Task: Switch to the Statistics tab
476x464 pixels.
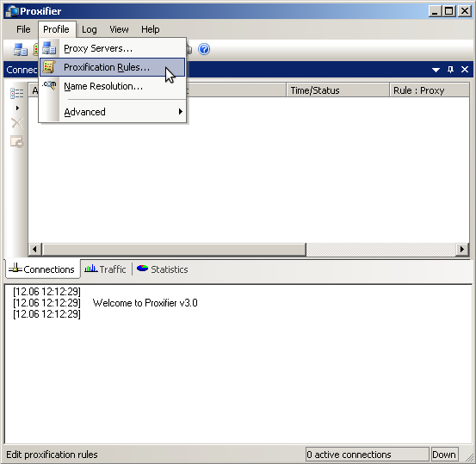Action: point(162,269)
